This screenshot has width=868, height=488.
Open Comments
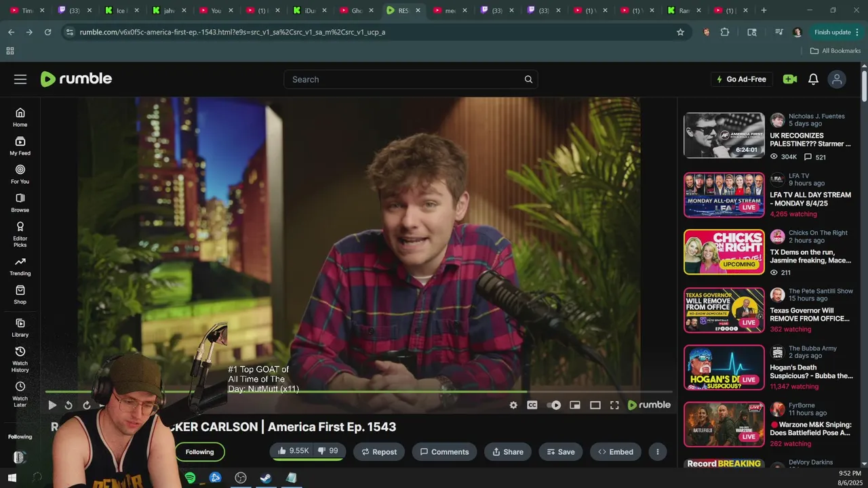[444, 452]
